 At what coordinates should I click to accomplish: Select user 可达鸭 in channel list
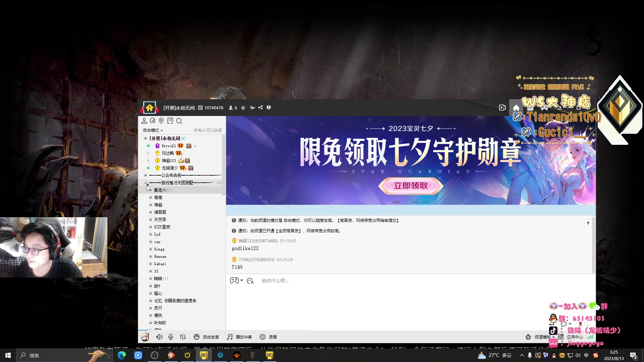(x=168, y=153)
